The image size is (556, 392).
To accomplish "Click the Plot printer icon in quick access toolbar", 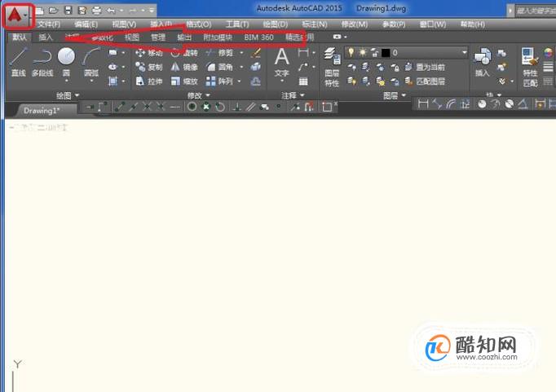I will click(x=96, y=11).
